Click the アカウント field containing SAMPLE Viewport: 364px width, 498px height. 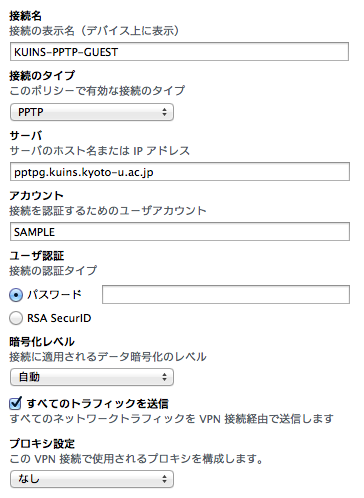(x=180, y=232)
